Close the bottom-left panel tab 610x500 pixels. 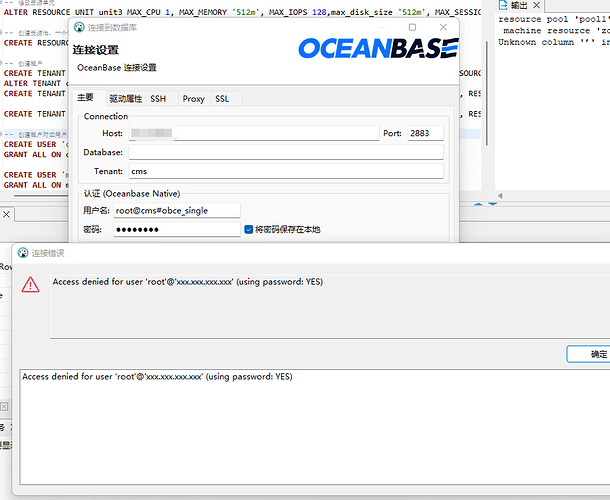pyautogui.click(x=7, y=214)
